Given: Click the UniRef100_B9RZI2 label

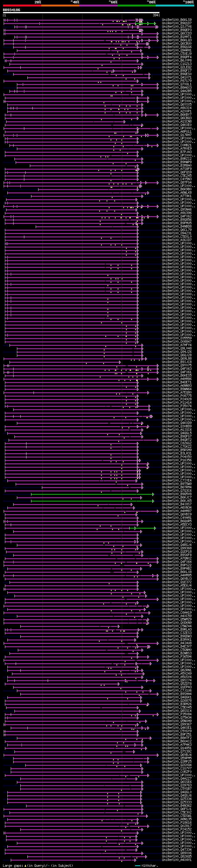Looking at the screenshot, I should point(177,159).
